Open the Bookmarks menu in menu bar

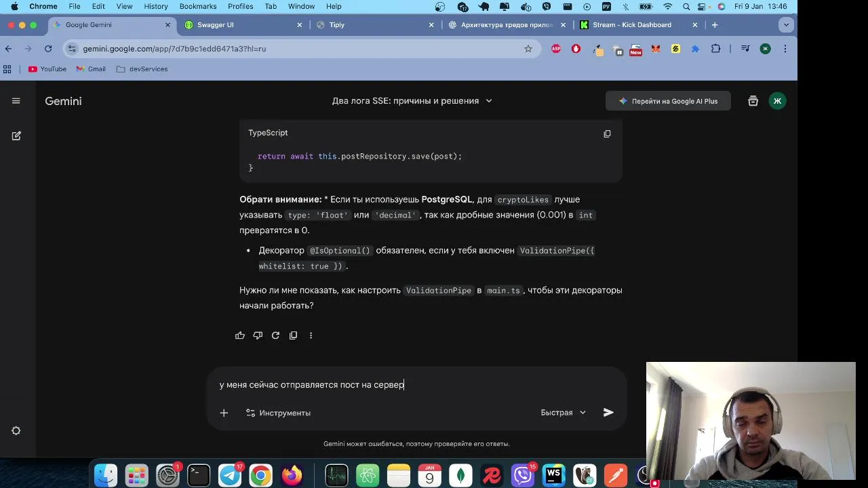click(198, 6)
